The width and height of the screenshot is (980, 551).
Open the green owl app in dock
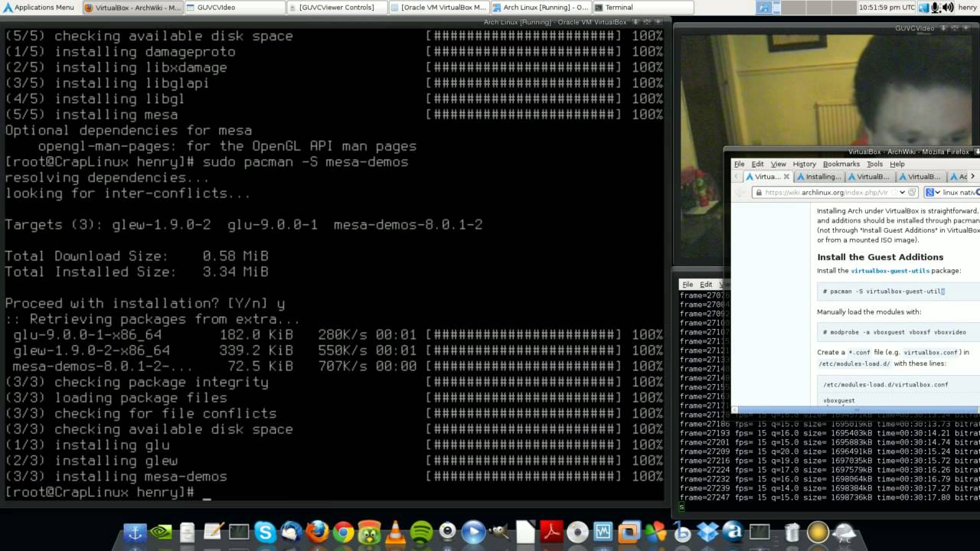pyautogui.click(x=369, y=532)
